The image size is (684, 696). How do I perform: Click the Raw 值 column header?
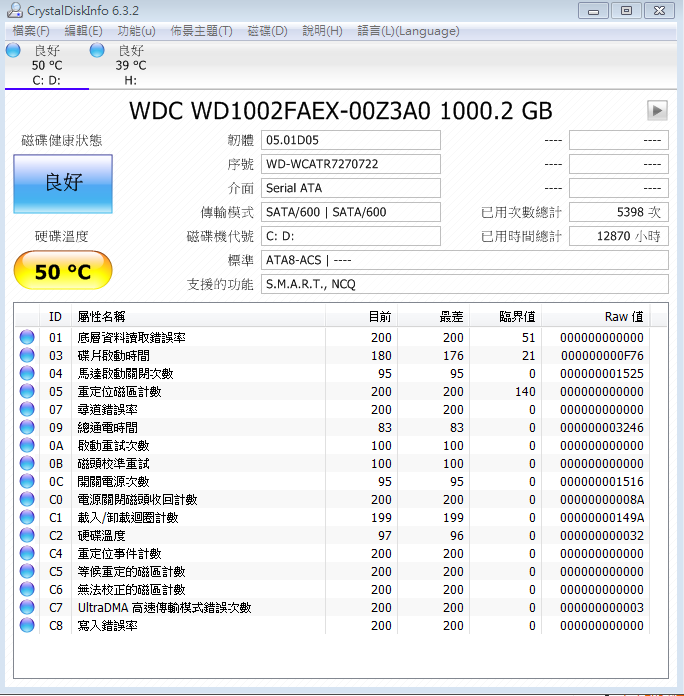click(x=596, y=316)
